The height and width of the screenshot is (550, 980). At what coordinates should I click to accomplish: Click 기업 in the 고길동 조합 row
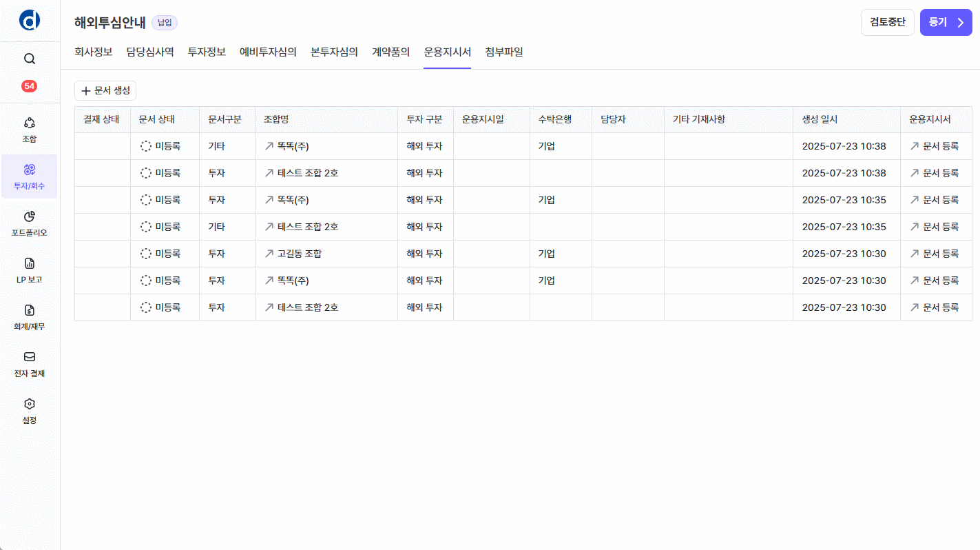547,254
